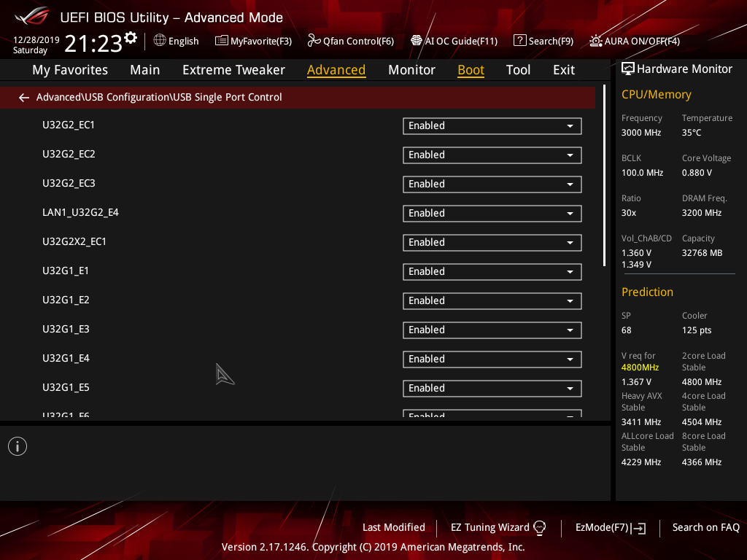Screen dimensions: 747x560
Task: Click the ROG logo icon
Action: 31,16
